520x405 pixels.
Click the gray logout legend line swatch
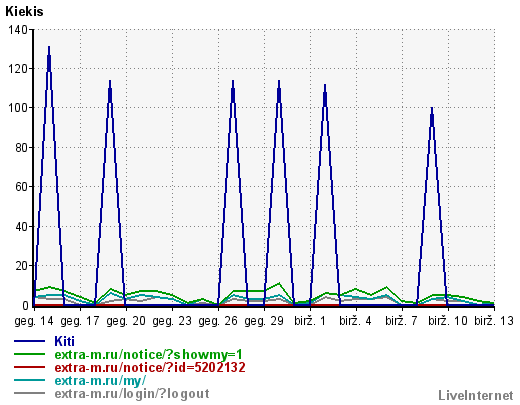click(x=29, y=393)
